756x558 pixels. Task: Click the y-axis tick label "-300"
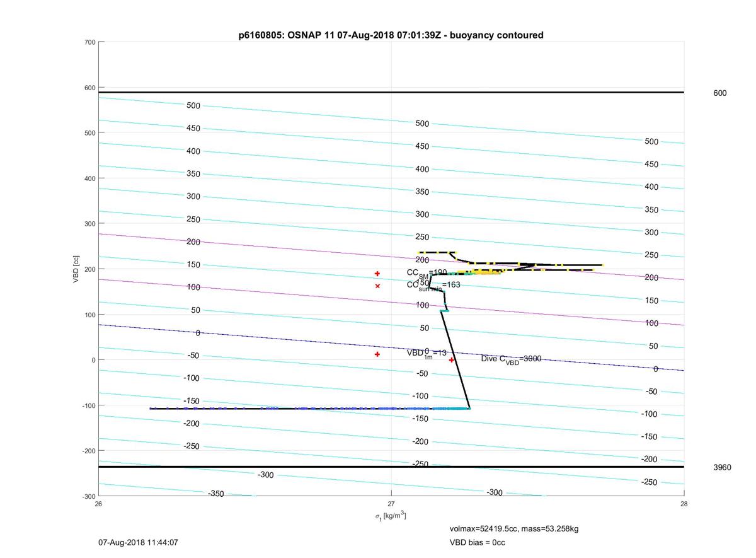point(88,496)
